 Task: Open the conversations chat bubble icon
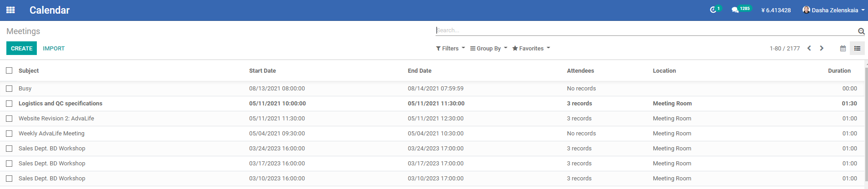pos(735,10)
